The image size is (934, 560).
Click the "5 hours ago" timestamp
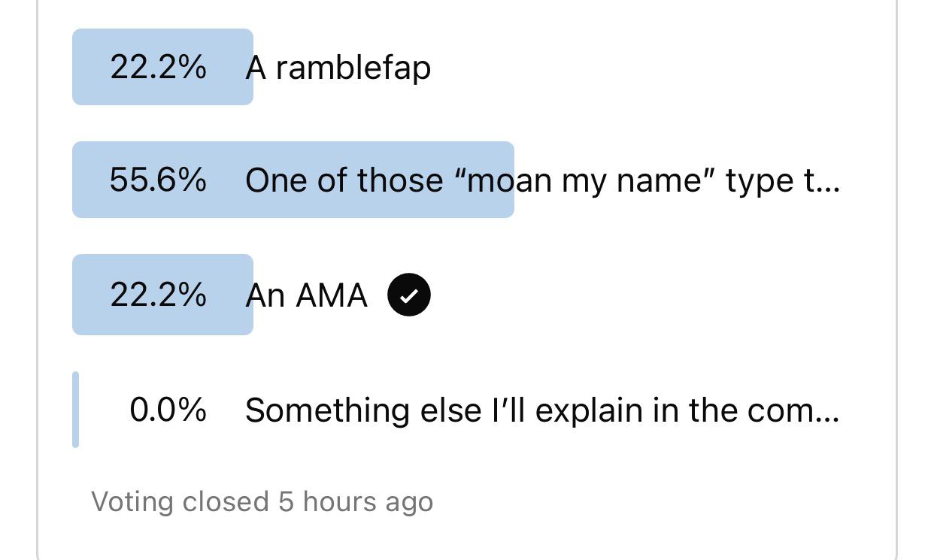(x=356, y=501)
